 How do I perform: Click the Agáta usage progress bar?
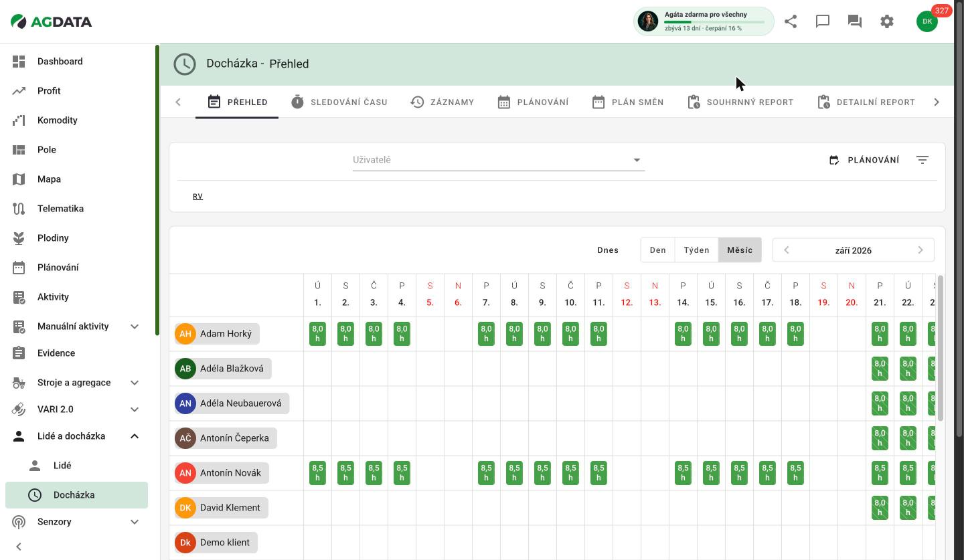click(x=714, y=22)
